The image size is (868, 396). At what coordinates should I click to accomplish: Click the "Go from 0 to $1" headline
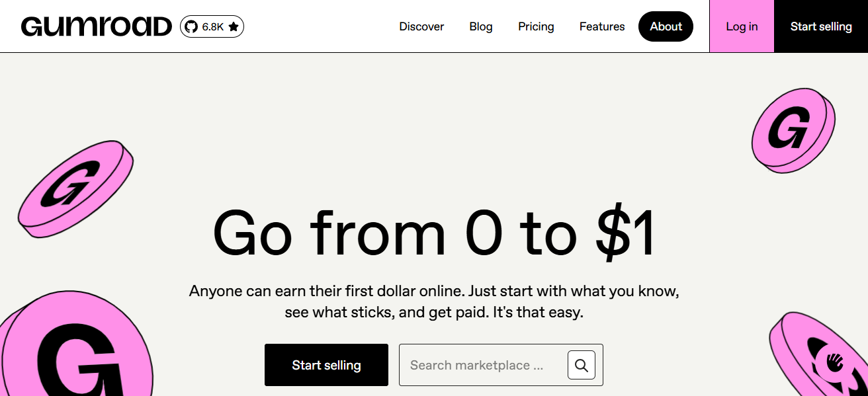(434, 233)
